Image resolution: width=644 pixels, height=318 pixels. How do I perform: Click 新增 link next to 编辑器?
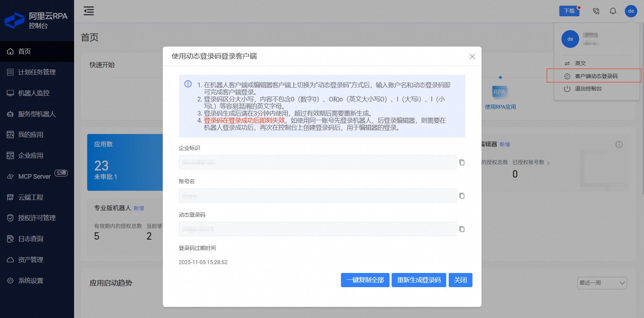pyautogui.click(x=505, y=145)
